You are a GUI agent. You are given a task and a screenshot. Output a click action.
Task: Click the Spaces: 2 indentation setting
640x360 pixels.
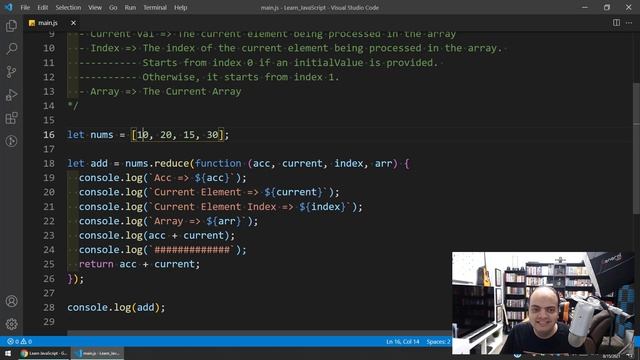coord(438,341)
